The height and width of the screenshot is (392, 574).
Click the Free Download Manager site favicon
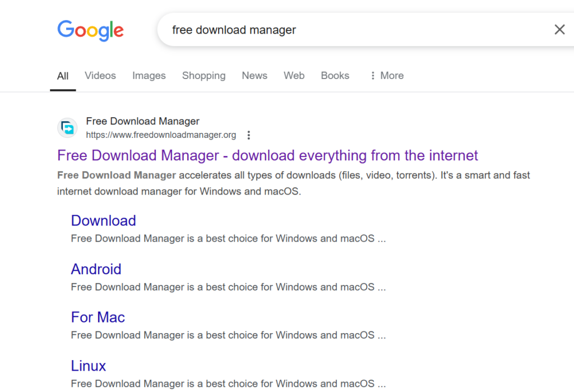[68, 128]
